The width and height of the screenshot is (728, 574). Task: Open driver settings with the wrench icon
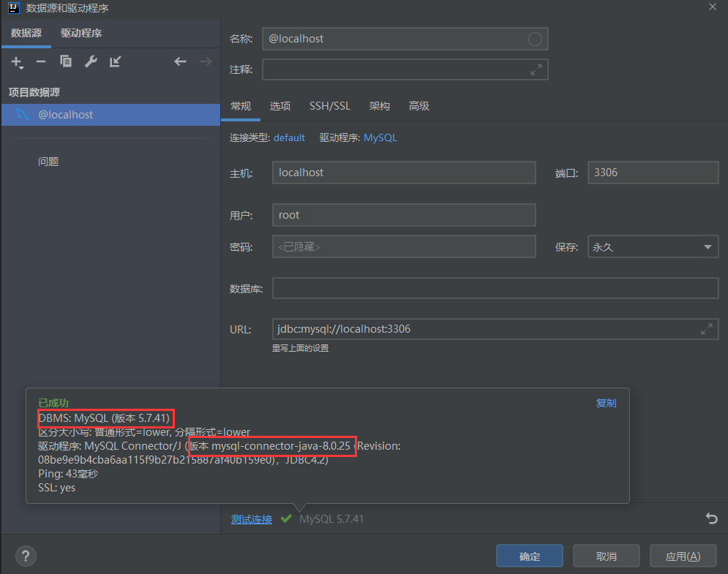point(91,62)
